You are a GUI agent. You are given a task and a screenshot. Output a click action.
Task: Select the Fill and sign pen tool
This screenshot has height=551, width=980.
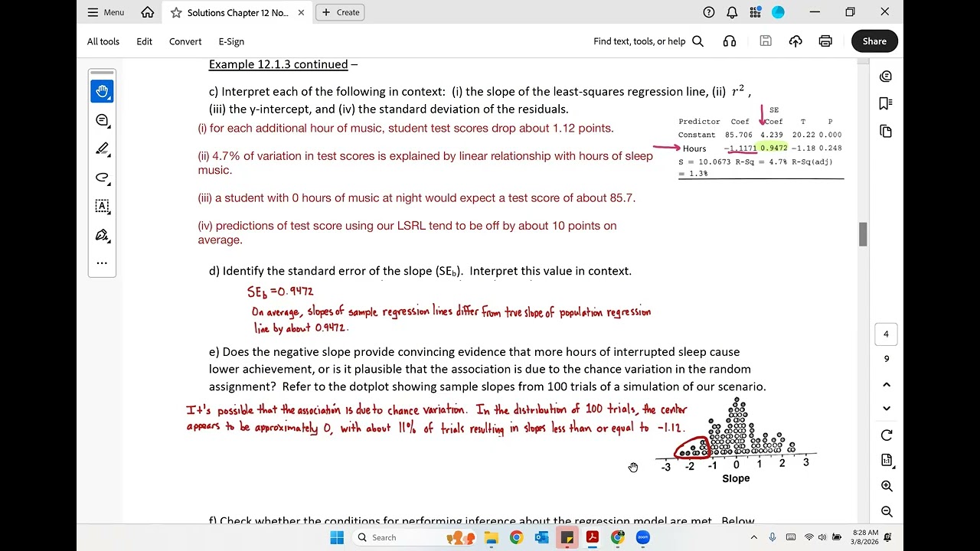pyautogui.click(x=103, y=235)
